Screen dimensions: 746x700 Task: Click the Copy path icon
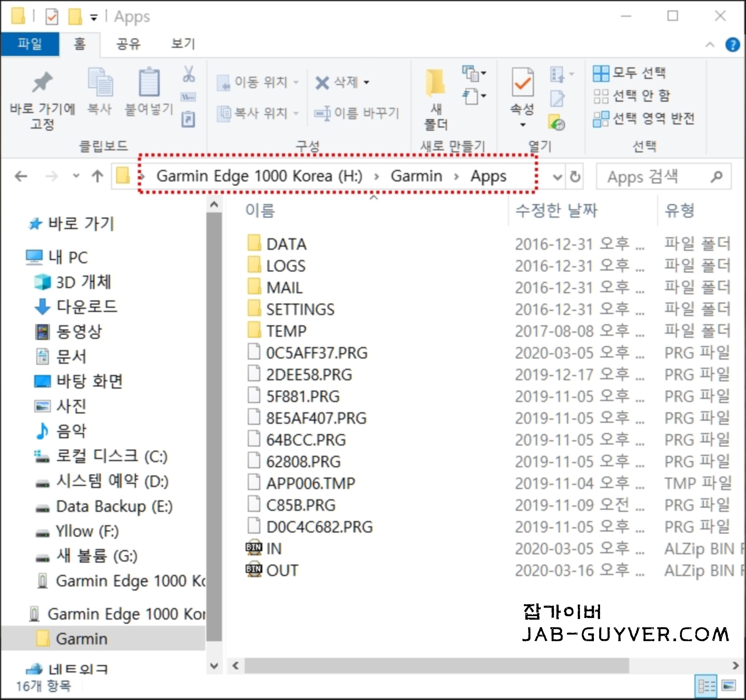189,97
